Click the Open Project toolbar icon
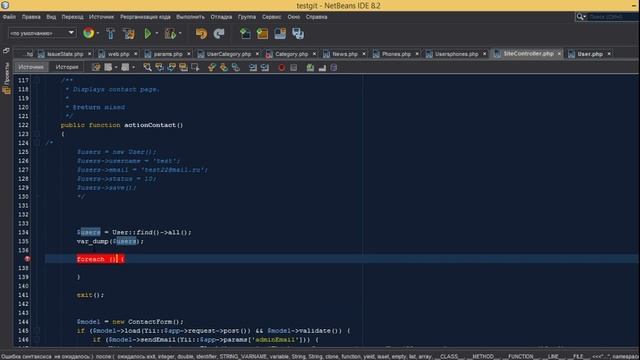Image resolution: width=640 pixels, height=360 pixels. [280, 33]
